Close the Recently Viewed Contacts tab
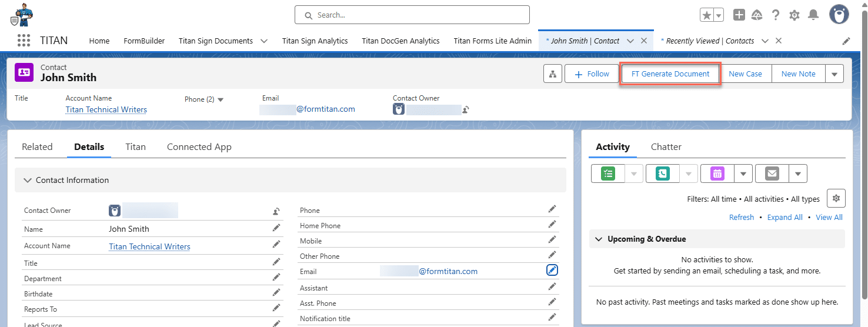The width and height of the screenshot is (868, 327). (779, 41)
